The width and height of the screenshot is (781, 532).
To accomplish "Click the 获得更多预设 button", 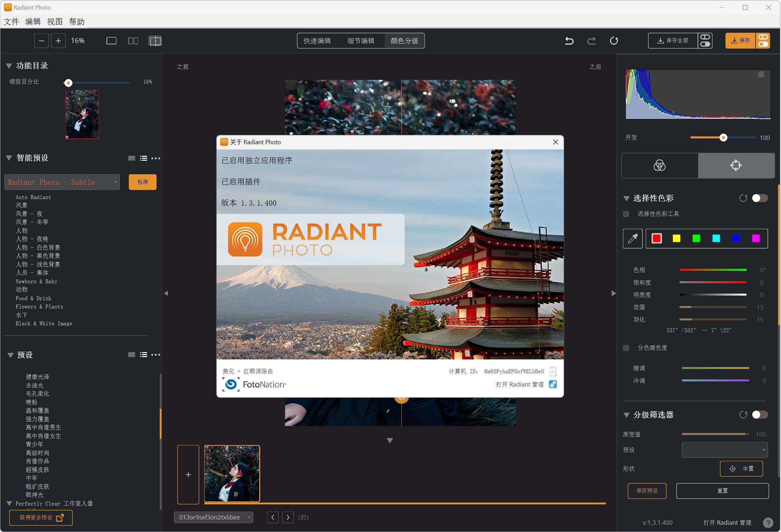I will [x=41, y=517].
